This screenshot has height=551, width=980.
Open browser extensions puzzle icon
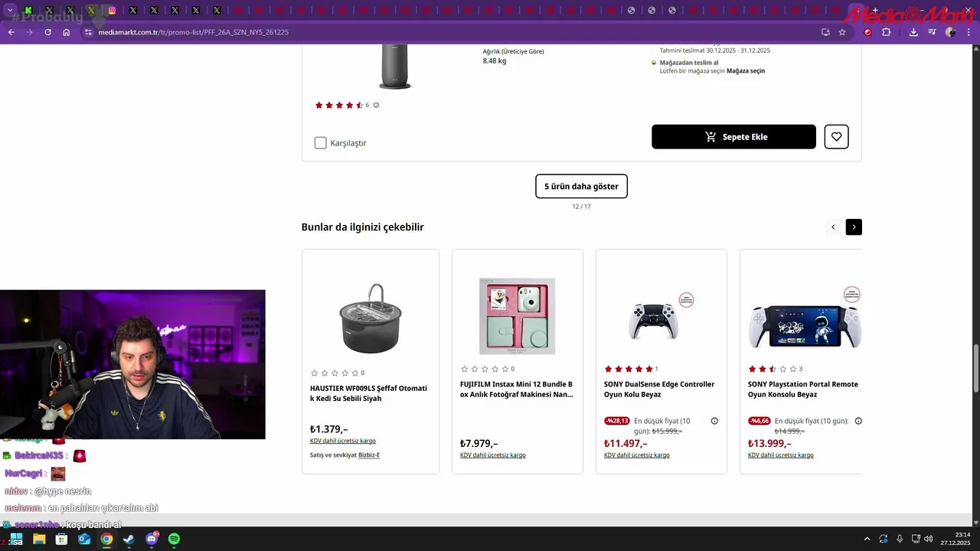click(887, 32)
